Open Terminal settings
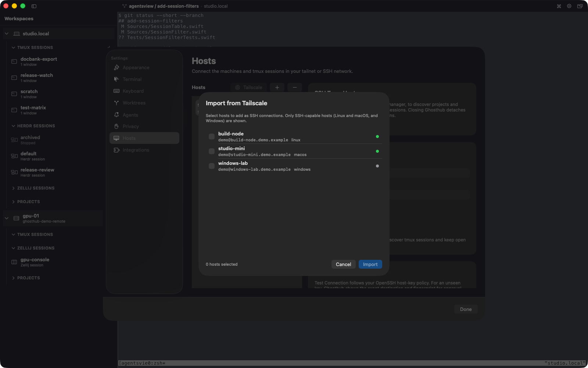 click(x=144, y=79)
